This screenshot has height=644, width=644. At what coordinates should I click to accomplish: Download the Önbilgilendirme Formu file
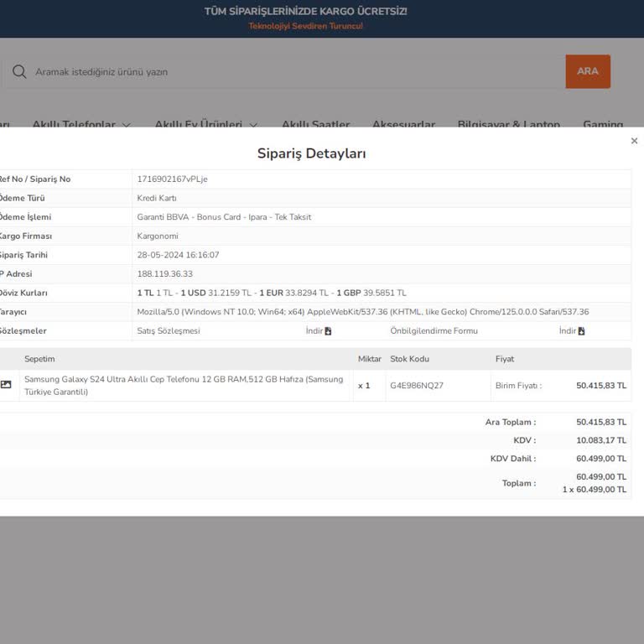572,331
